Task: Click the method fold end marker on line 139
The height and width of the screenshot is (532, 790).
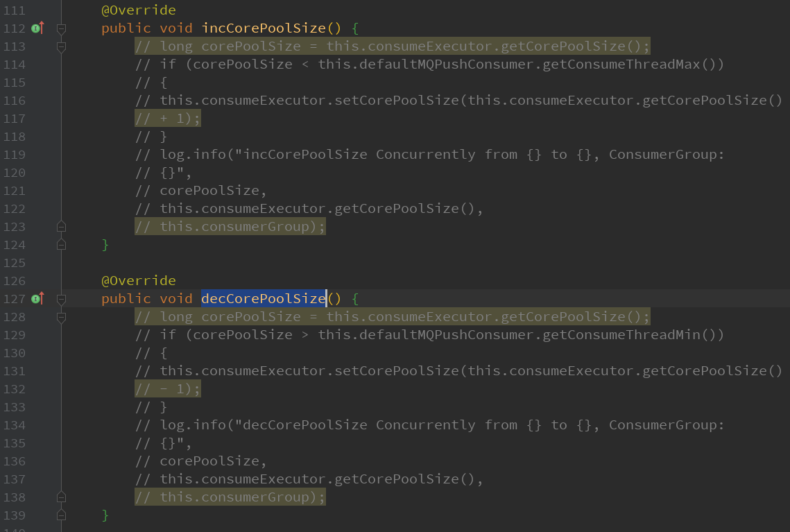Action: point(62,515)
